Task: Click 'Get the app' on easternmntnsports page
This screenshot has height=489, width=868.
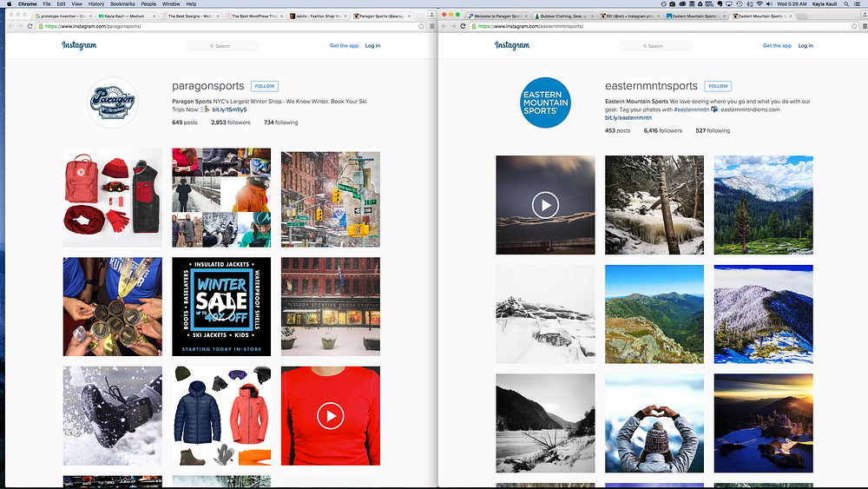Action: (777, 46)
